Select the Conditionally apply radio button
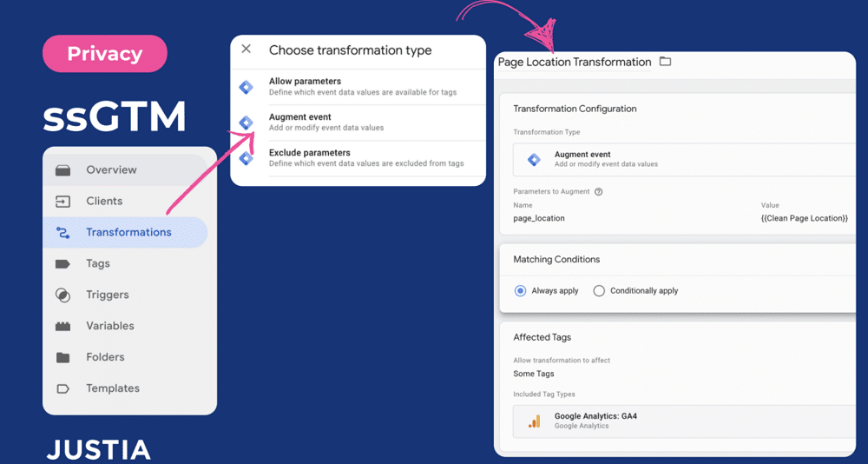 599,290
